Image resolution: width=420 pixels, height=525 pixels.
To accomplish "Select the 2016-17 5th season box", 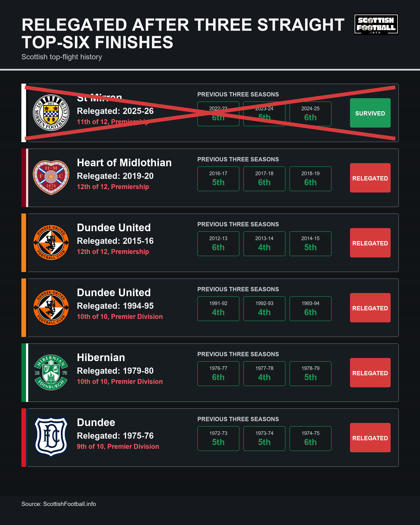I will (218, 179).
